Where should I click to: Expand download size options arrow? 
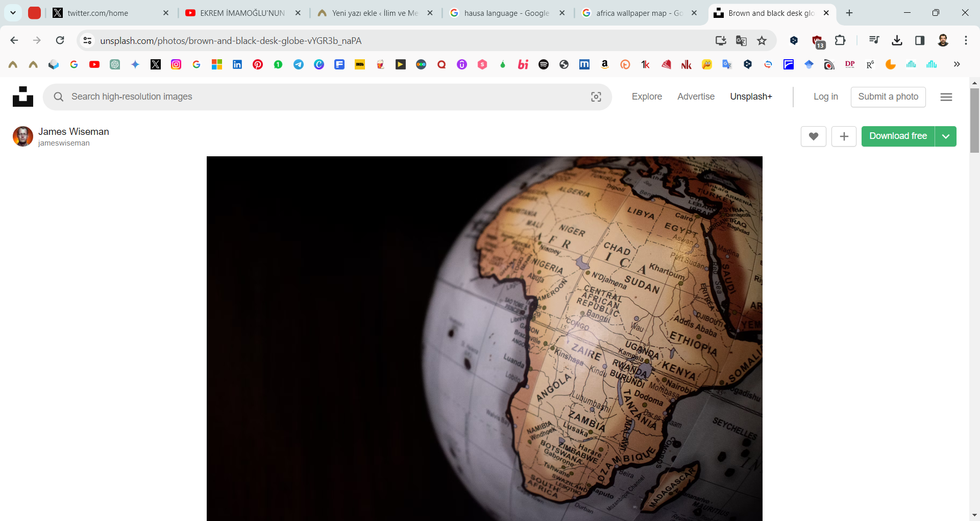[946, 136]
